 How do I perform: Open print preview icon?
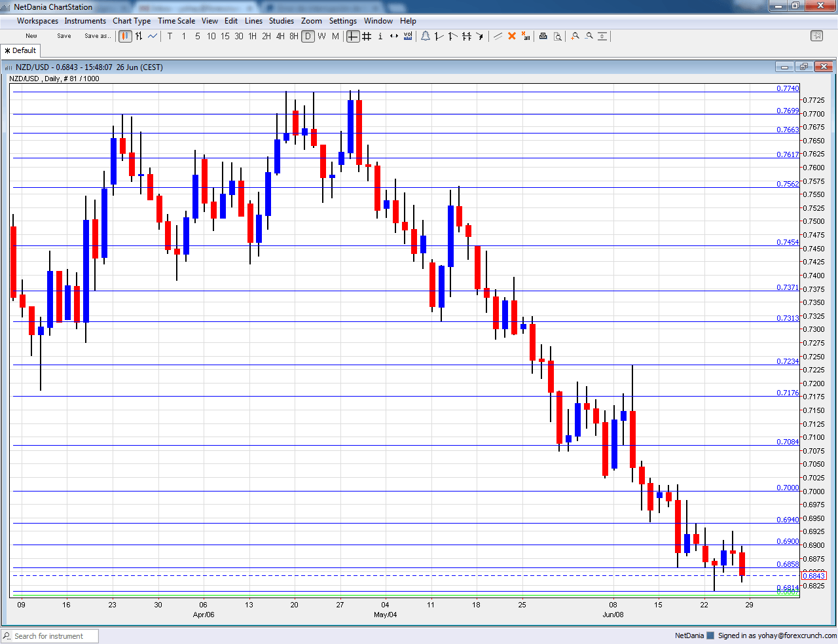[557, 36]
